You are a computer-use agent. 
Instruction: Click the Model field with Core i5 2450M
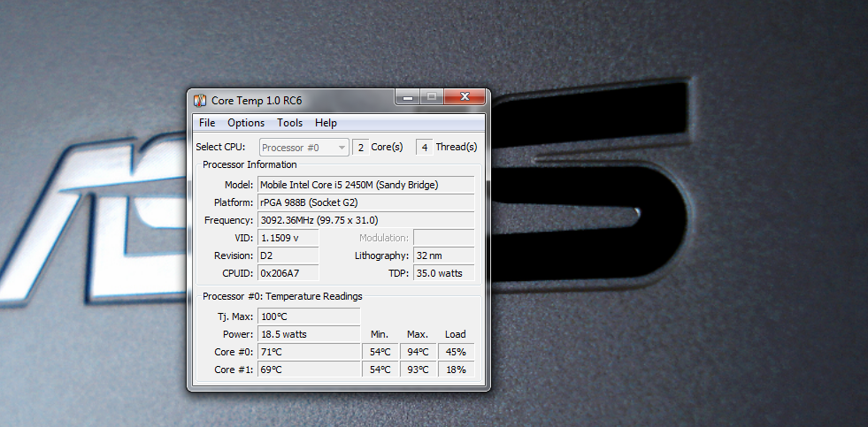click(366, 185)
